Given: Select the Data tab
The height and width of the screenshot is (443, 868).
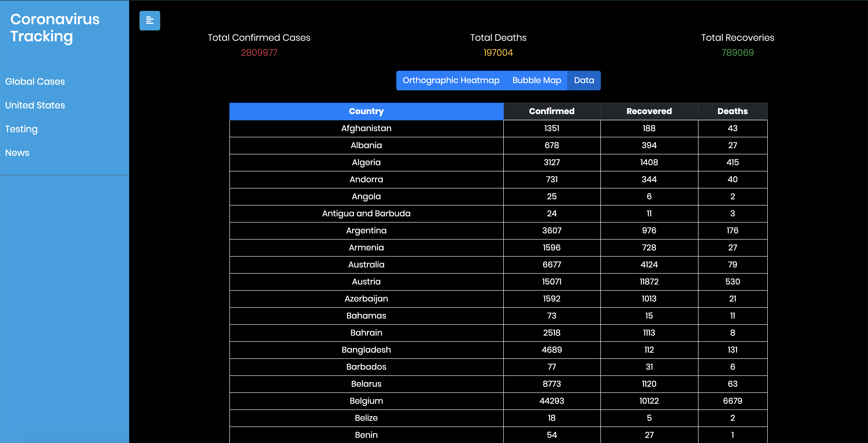Looking at the screenshot, I should click(x=584, y=81).
